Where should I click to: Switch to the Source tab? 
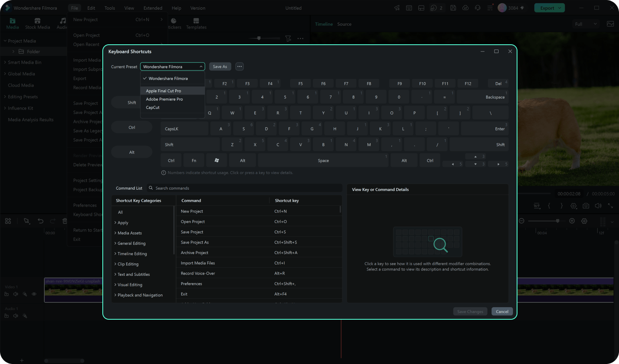(x=344, y=24)
